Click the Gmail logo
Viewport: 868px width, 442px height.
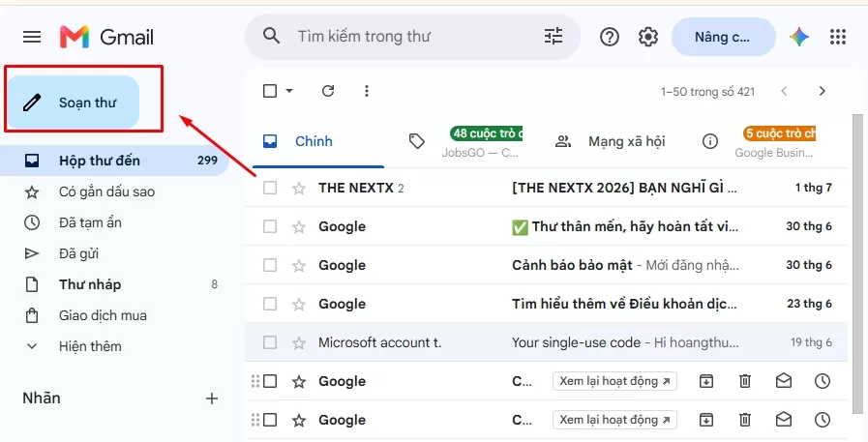click(x=106, y=37)
